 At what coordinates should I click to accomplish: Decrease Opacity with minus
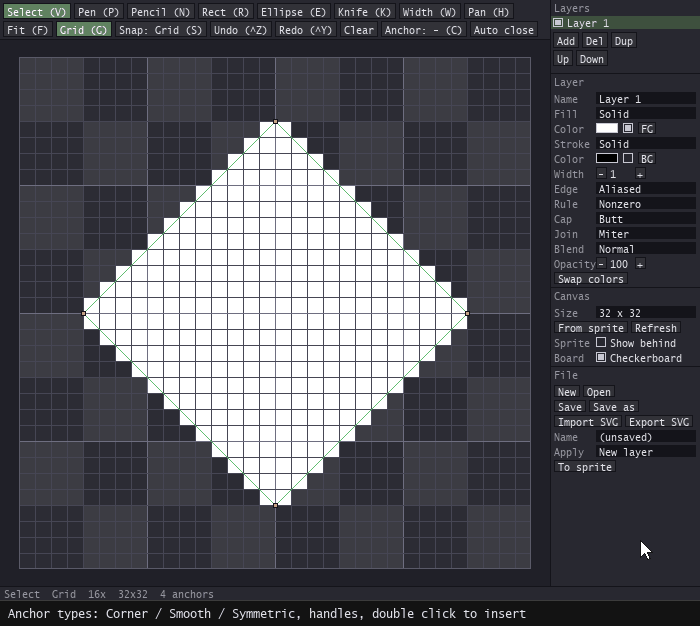(x=601, y=264)
